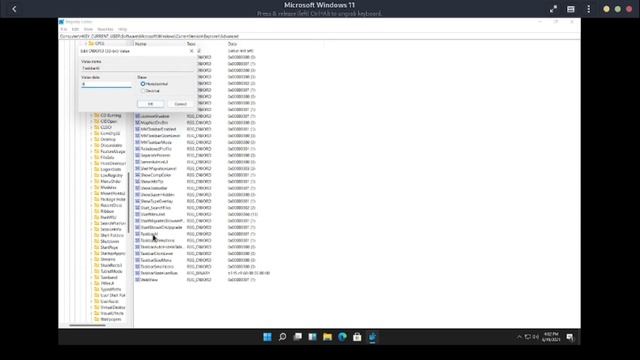
Task: Select the FeatureUsage key in the tree
Action: 113,151
